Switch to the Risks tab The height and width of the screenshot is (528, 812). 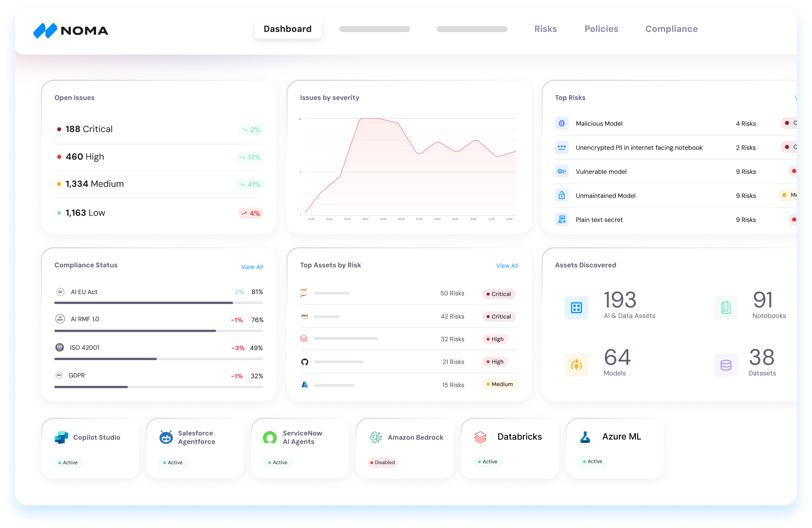click(x=545, y=29)
